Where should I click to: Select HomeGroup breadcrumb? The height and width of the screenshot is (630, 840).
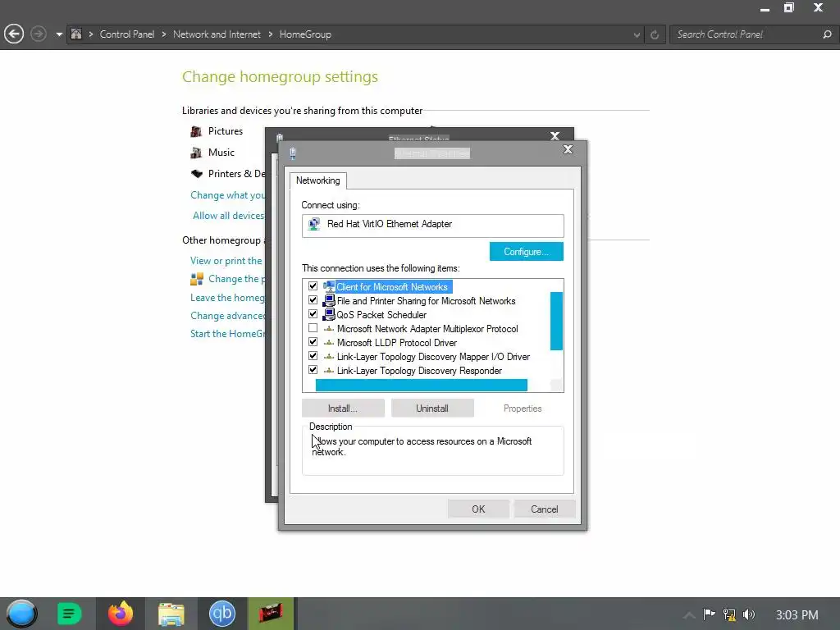pyautogui.click(x=305, y=34)
